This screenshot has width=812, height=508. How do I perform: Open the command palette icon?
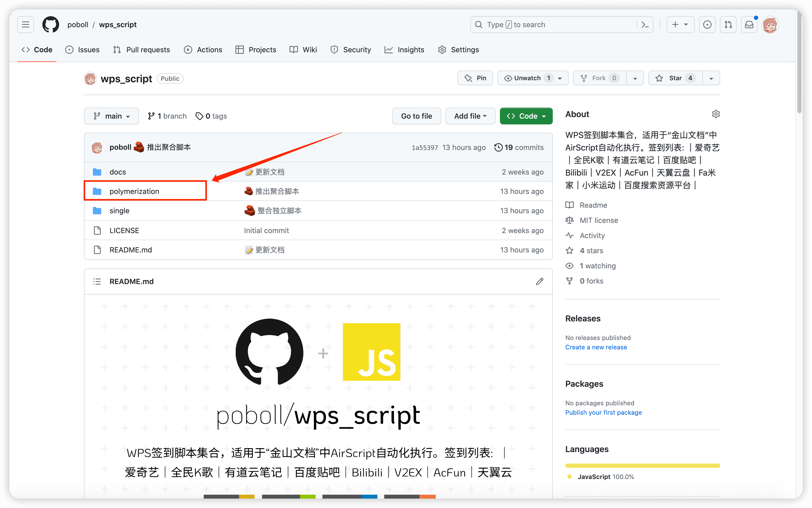tap(645, 25)
